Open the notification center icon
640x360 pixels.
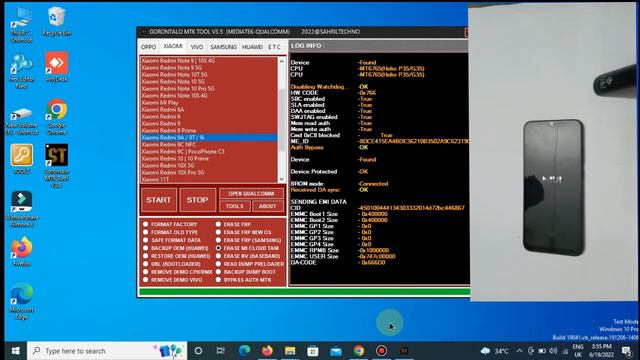(x=627, y=351)
